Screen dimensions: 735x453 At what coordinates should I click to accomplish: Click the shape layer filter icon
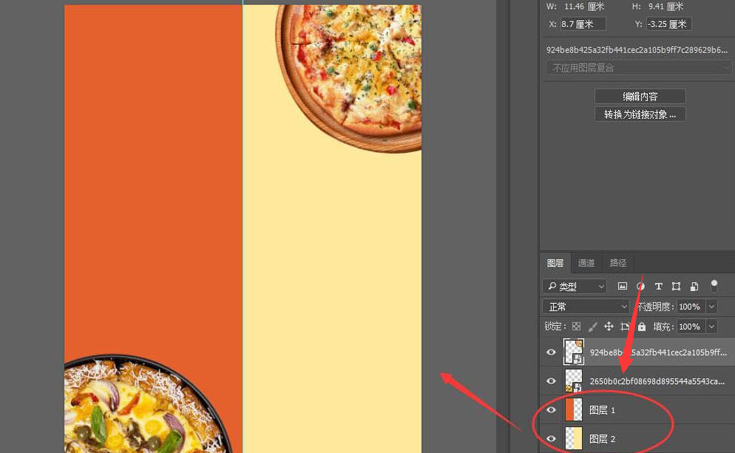point(676,287)
